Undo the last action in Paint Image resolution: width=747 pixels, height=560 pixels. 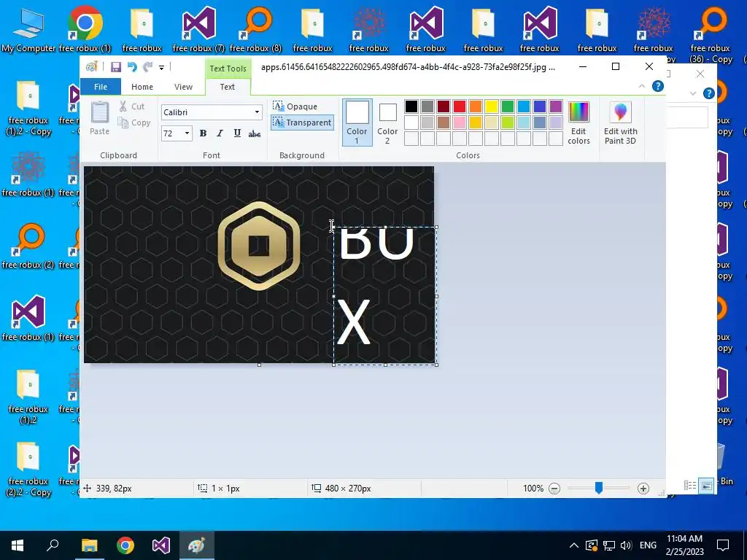point(132,67)
